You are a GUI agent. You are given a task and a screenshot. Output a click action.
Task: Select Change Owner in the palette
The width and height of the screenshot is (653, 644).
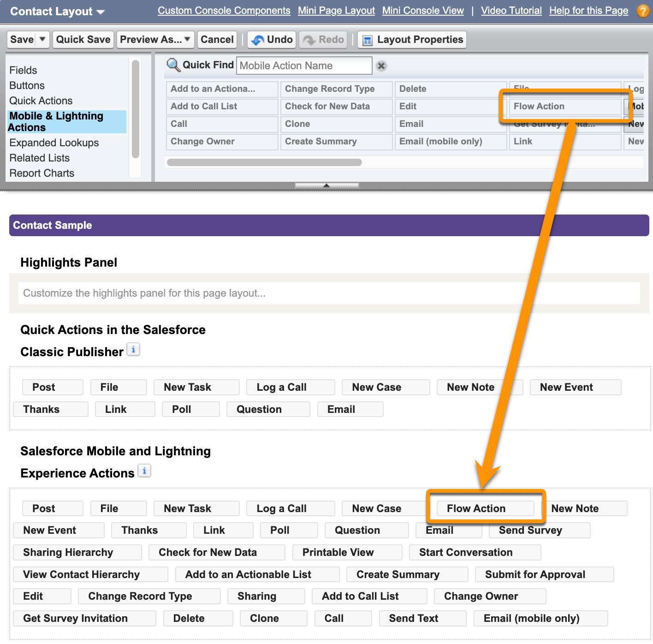(x=222, y=142)
